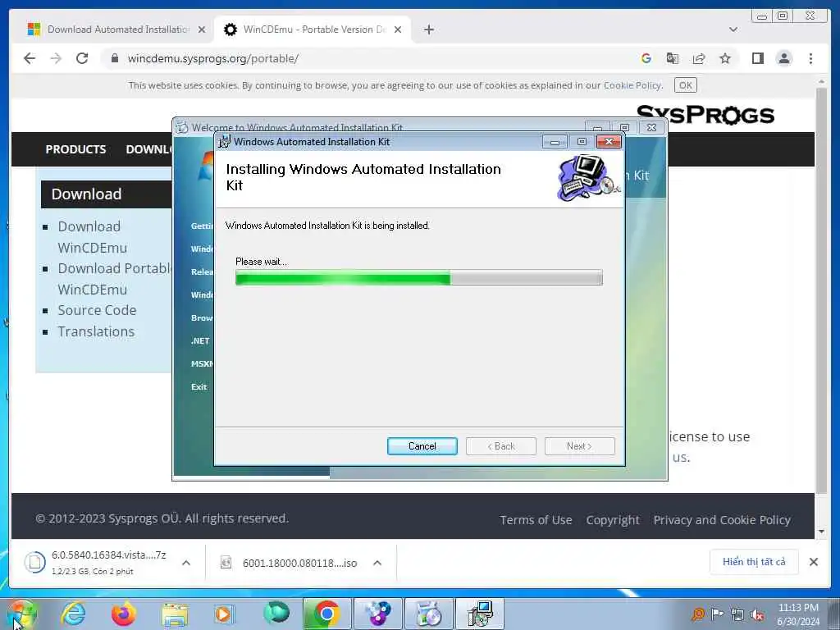Image resolution: width=840 pixels, height=630 pixels.
Task: Click the Hiển thị tất cả button
Action: click(x=754, y=562)
